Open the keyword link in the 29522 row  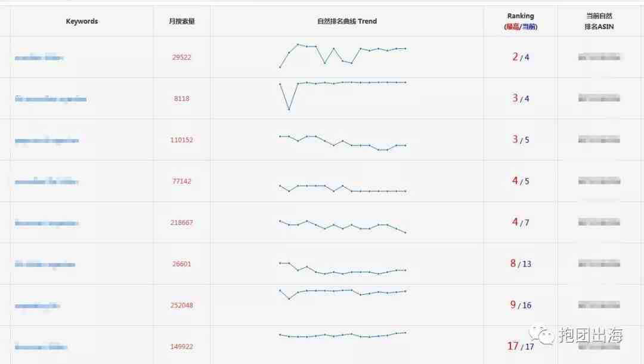[39, 57]
